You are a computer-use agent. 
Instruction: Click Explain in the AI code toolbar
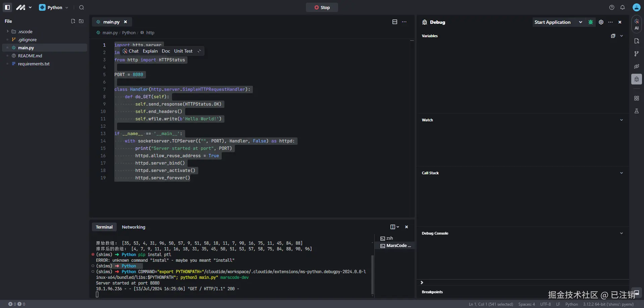tap(150, 51)
